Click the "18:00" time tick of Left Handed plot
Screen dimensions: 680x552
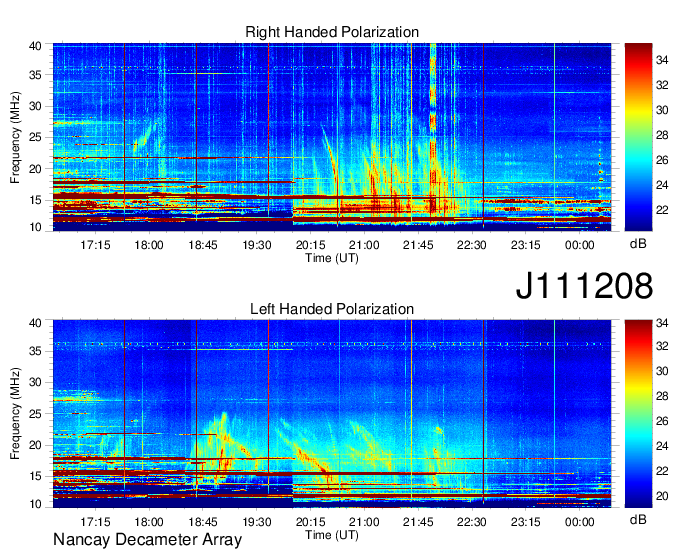coord(149,522)
